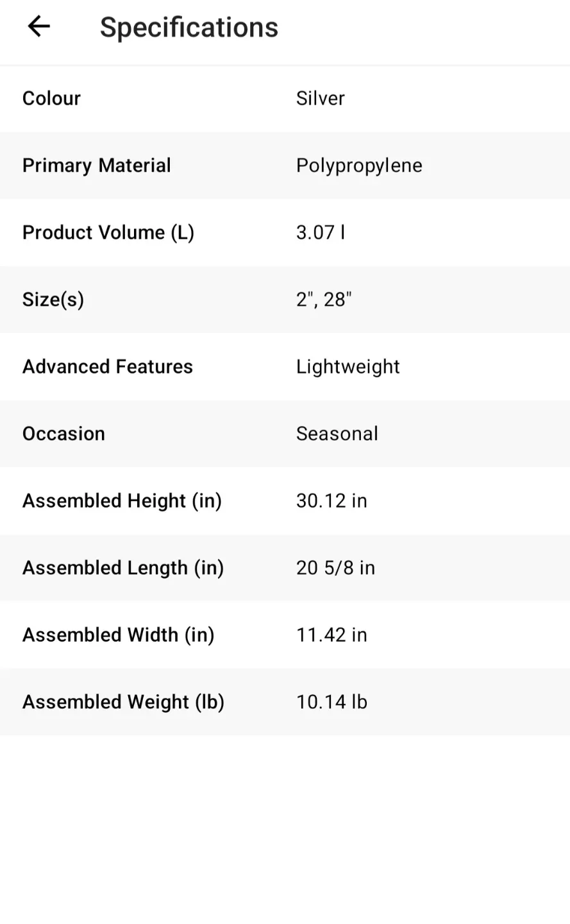
Task: Click the Specifications page title
Action: [x=189, y=28]
